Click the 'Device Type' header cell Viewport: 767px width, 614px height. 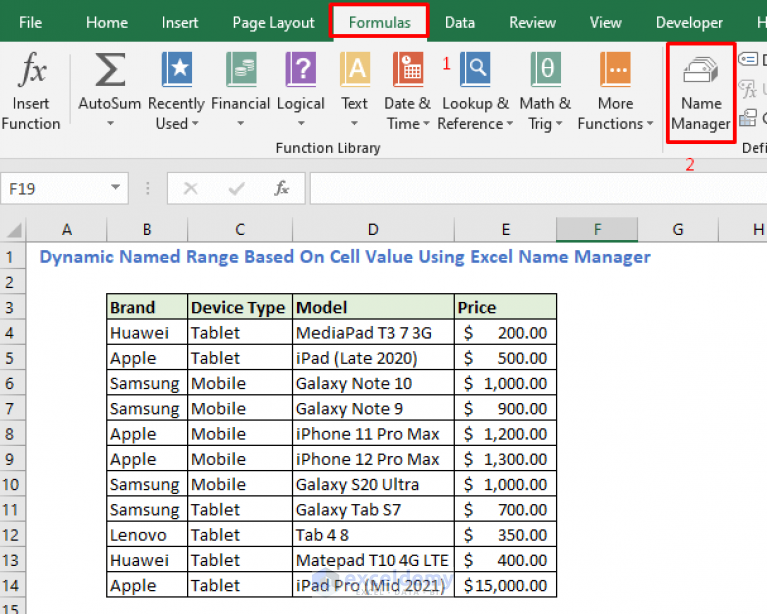pyautogui.click(x=240, y=307)
